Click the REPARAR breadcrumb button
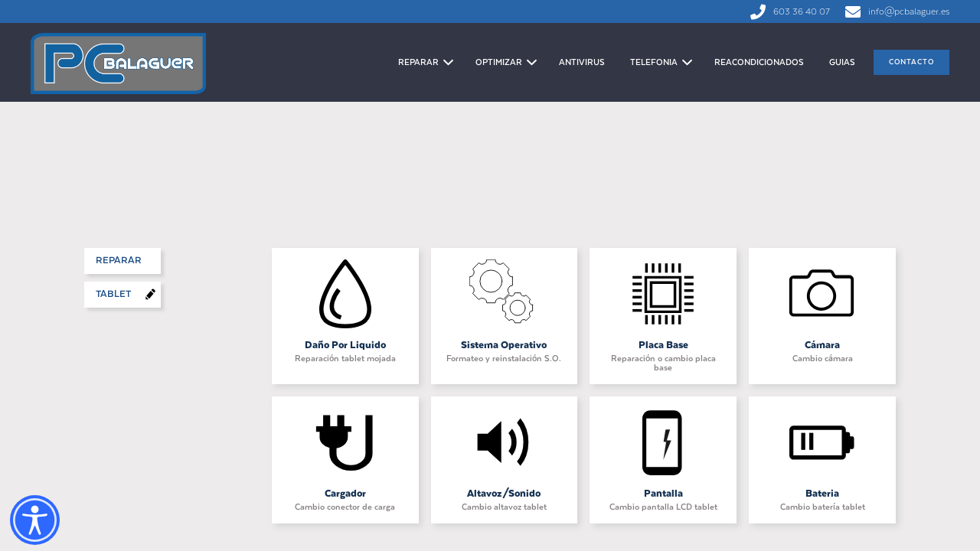 pyautogui.click(x=122, y=261)
